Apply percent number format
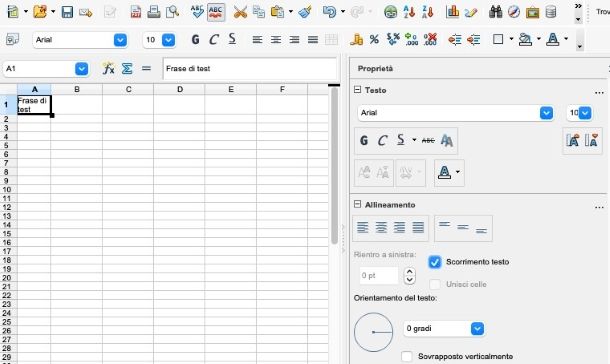610x364 pixels. coord(374,39)
